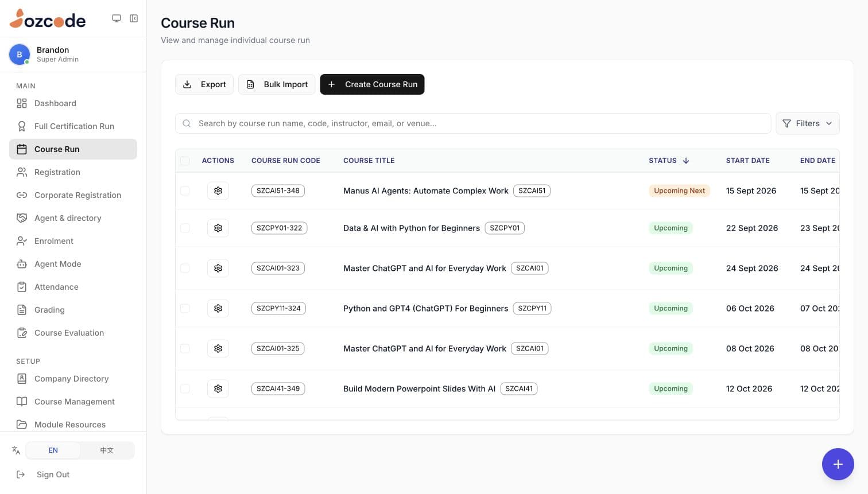Open actions gear for SZCAI01-323
The height and width of the screenshot is (494, 868).
pos(218,268)
